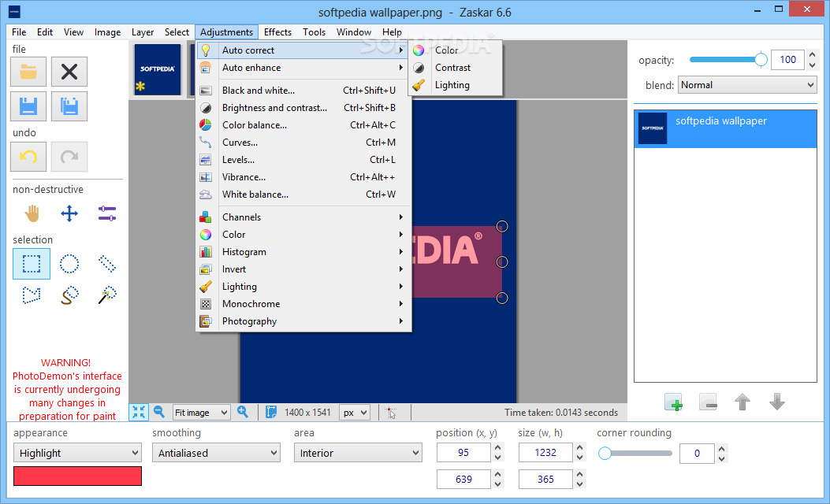Image resolution: width=830 pixels, height=504 pixels.
Task: Choose Color in Auto correct submenu
Action: tap(456, 50)
